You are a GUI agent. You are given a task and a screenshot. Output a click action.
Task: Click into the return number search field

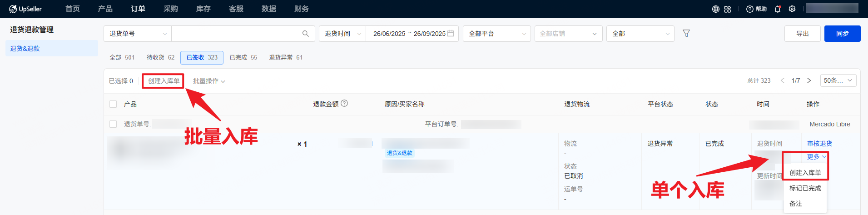236,34
